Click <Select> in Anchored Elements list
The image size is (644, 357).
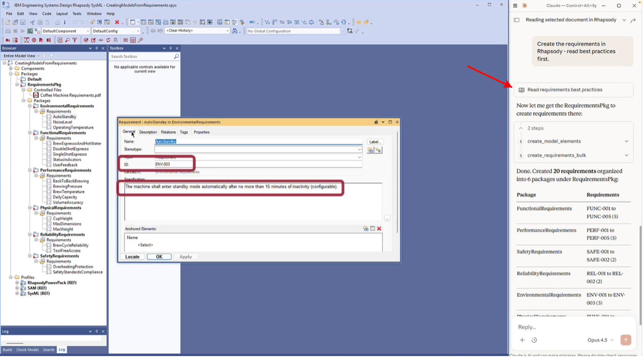coord(145,245)
